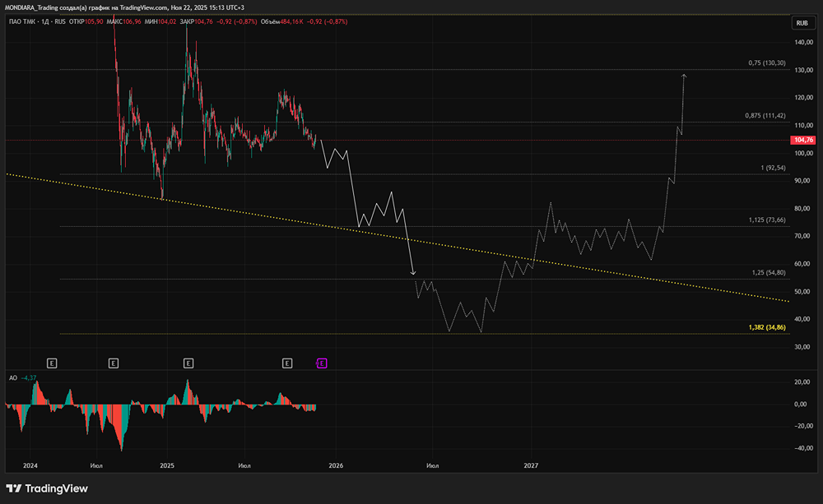The width and height of the screenshot is (823, 504).
Task: Click the RUB currency button
Action: [x=802, y=23]
